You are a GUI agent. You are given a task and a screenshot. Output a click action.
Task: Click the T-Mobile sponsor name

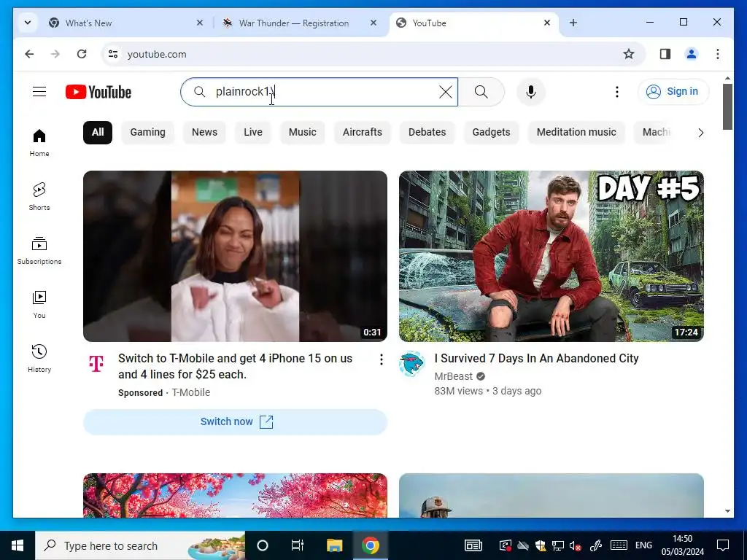pyautogui.click(x=191, y=392)
